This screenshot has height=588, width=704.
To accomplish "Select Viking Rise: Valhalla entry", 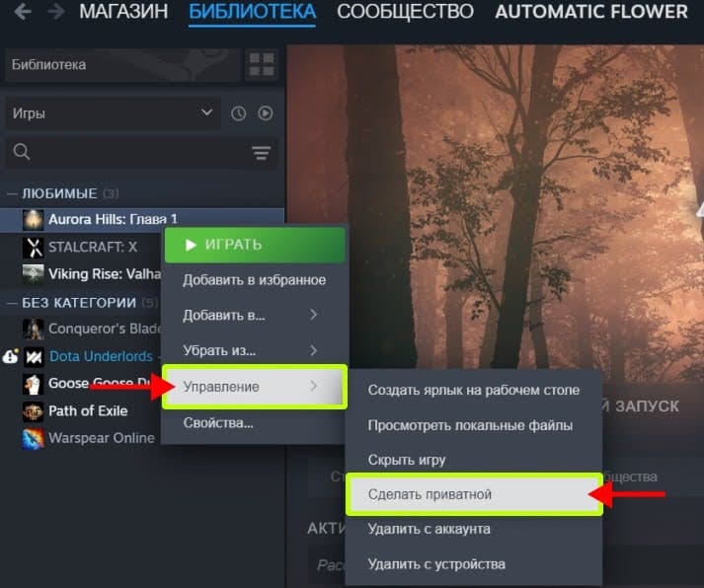I will (104, 274).
